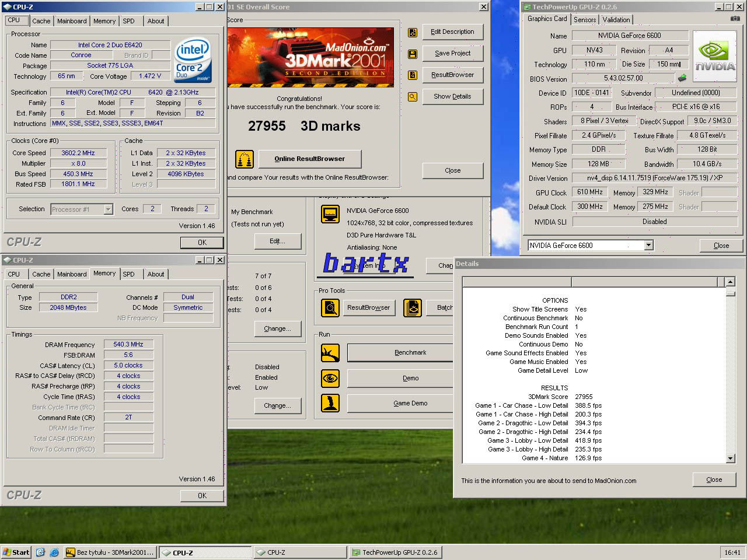Click Details list scroll up arrow

[x=730, y=282]
